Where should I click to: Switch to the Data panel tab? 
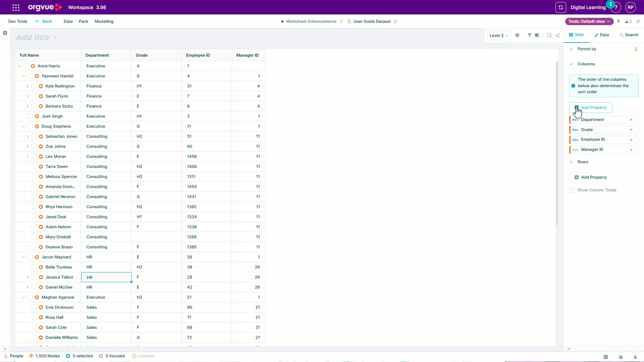[x=601, y=35]
